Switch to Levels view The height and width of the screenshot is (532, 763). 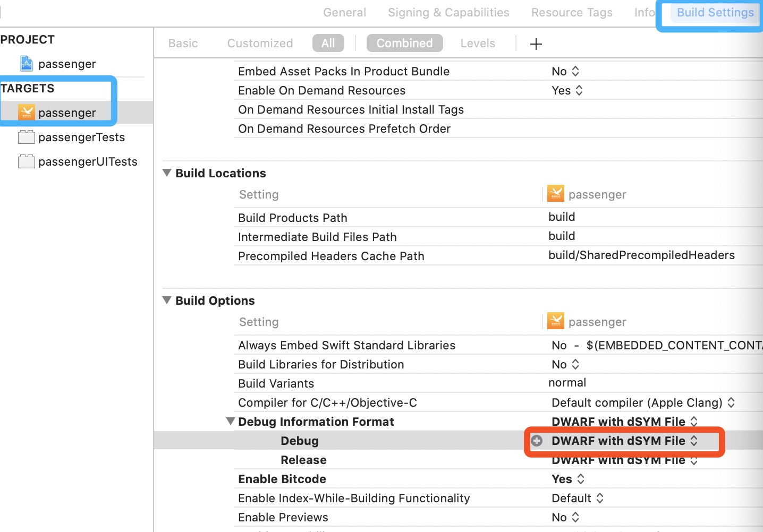[478, 44]
